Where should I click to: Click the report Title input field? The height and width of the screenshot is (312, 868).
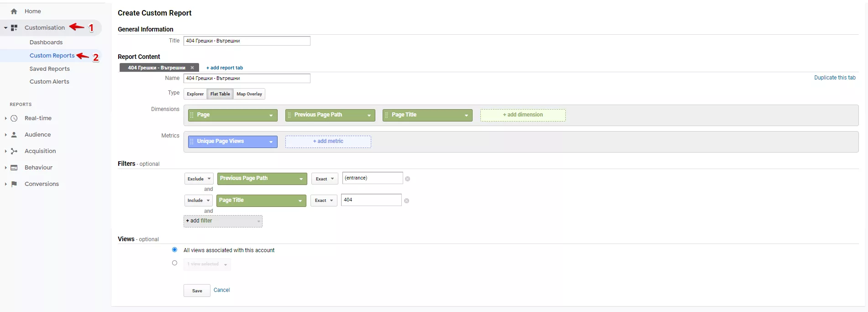tap(247, 41)
